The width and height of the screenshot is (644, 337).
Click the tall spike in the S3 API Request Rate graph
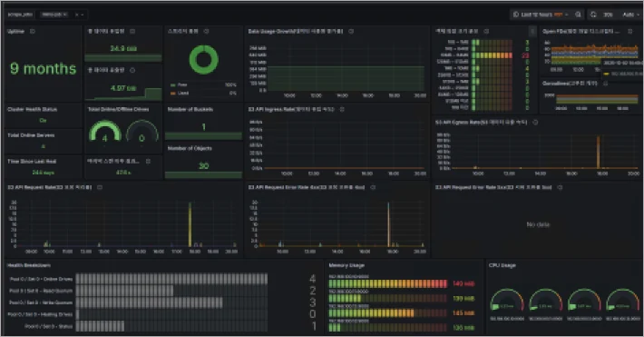pyautogui.click(x=190, y=224)
